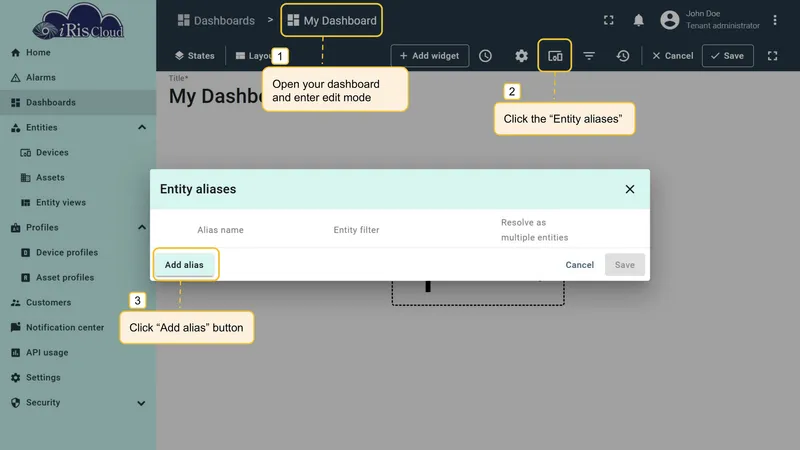Screen dimensions: 800x450
Task: Click the Asset profiles icon
Action: [26, 278]
